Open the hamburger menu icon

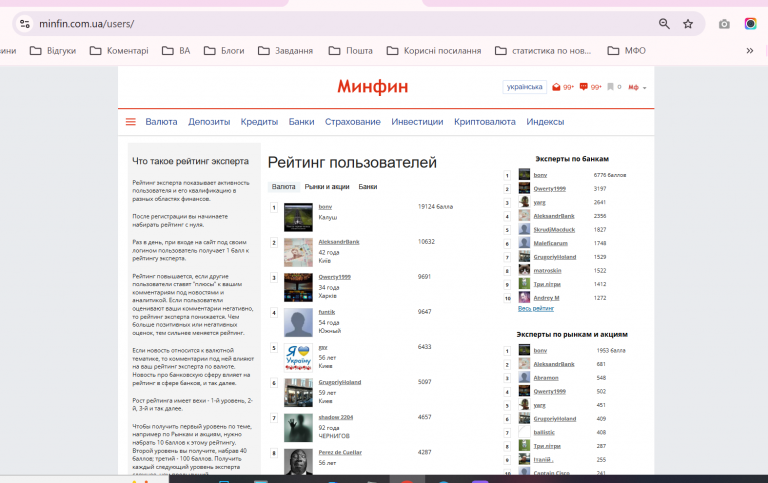tap(131, 121)
